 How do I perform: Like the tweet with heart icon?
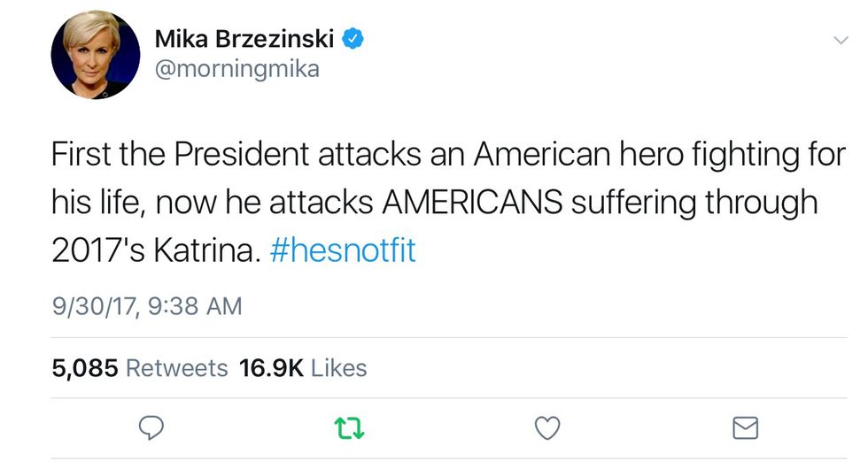coord(548,429)
